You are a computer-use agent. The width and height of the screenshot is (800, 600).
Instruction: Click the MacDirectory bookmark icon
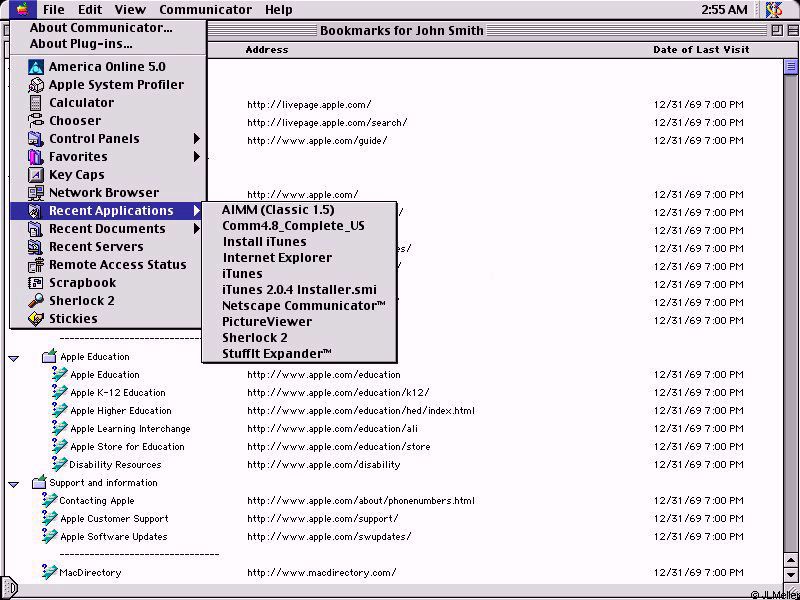(49, 571)
